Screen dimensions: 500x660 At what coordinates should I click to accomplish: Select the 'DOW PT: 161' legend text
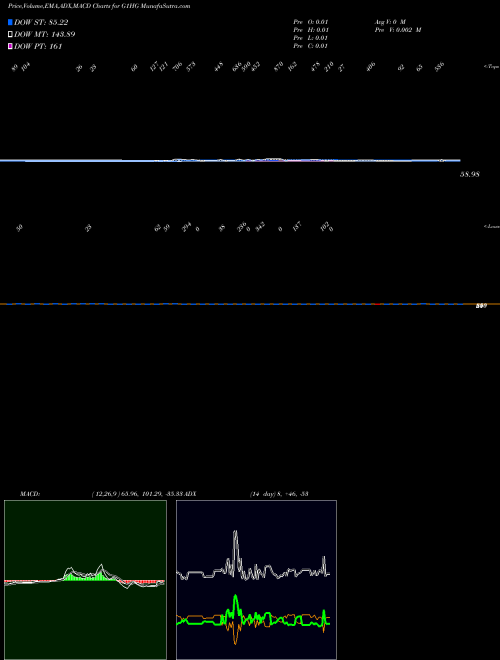click(x=38, y=46)
